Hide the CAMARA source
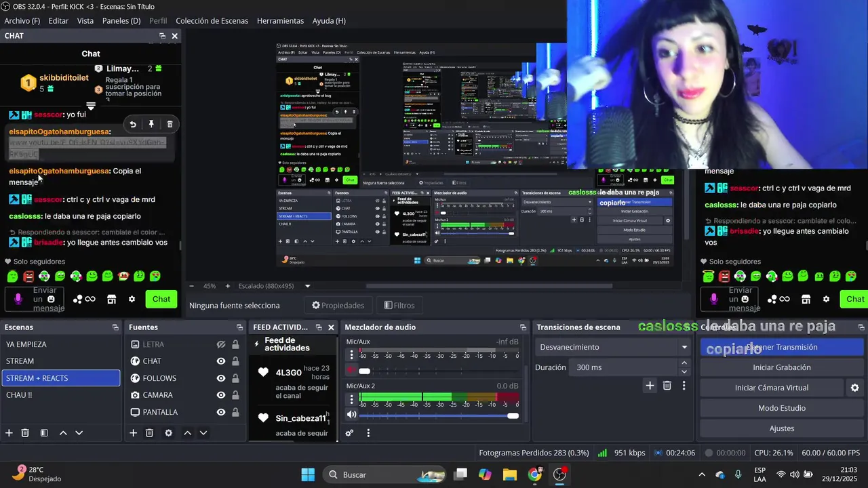 pos(221,395)
